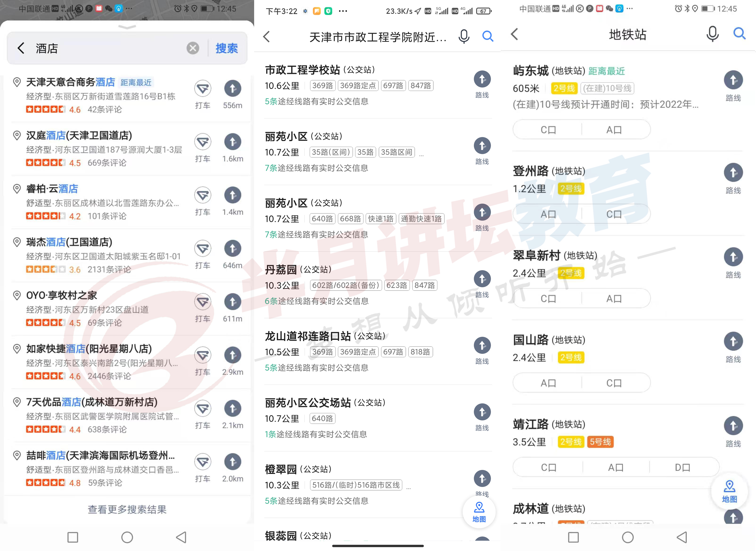
Task: Clear the 酒店 search text
Action: coord(192,48)
